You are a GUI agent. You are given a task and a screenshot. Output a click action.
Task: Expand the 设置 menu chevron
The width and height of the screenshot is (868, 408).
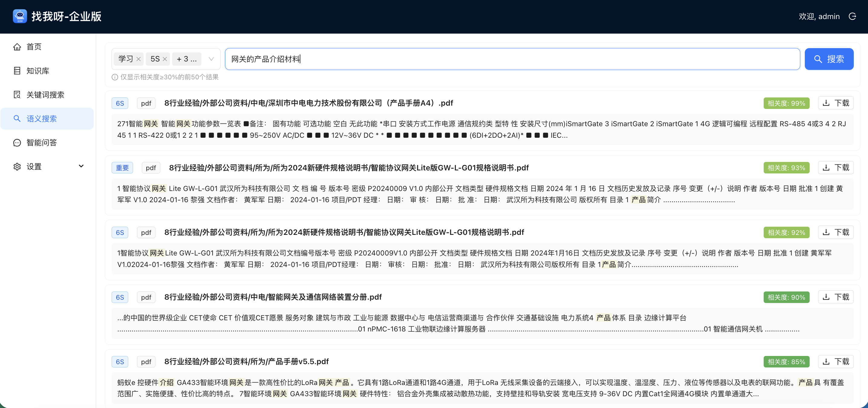(81, 166)
